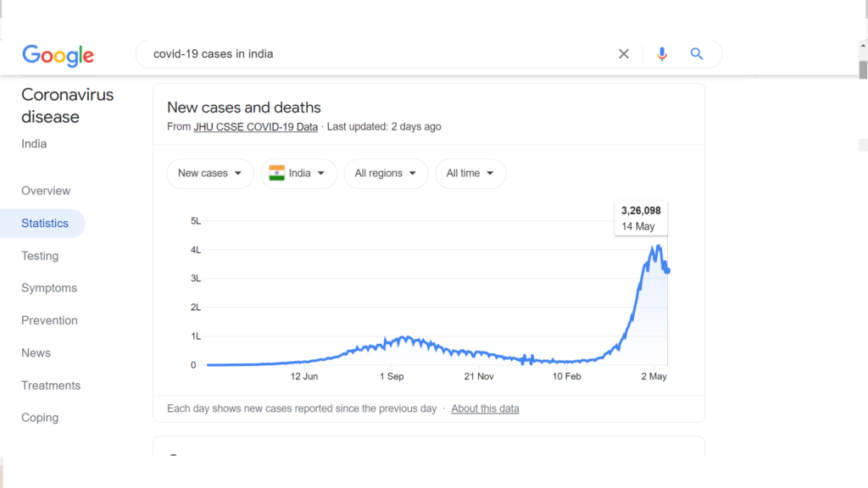
Task: Open the Symptoms section
Action: point(49,288)
